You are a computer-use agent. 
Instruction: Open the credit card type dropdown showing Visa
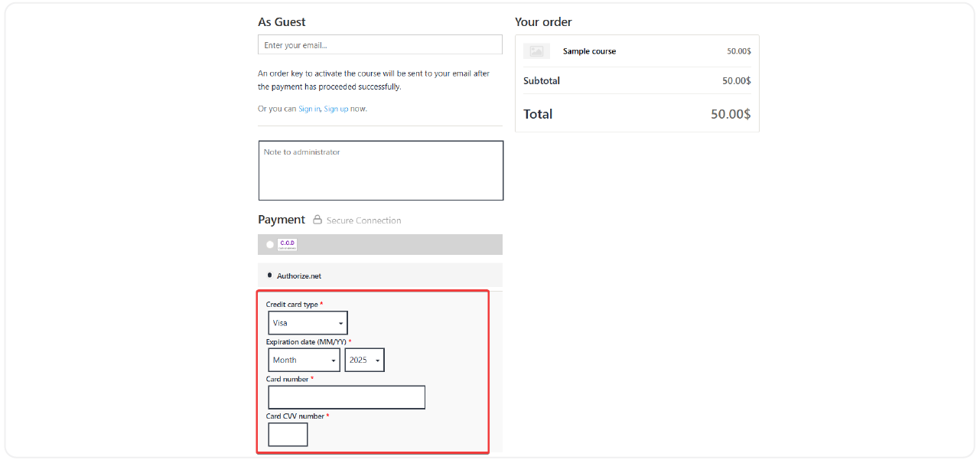point(308,322)
